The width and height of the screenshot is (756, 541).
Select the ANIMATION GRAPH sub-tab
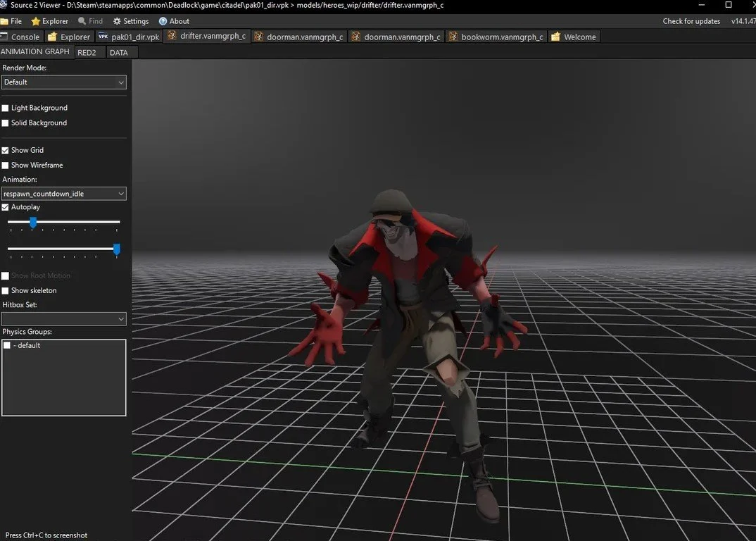point(35,51)
